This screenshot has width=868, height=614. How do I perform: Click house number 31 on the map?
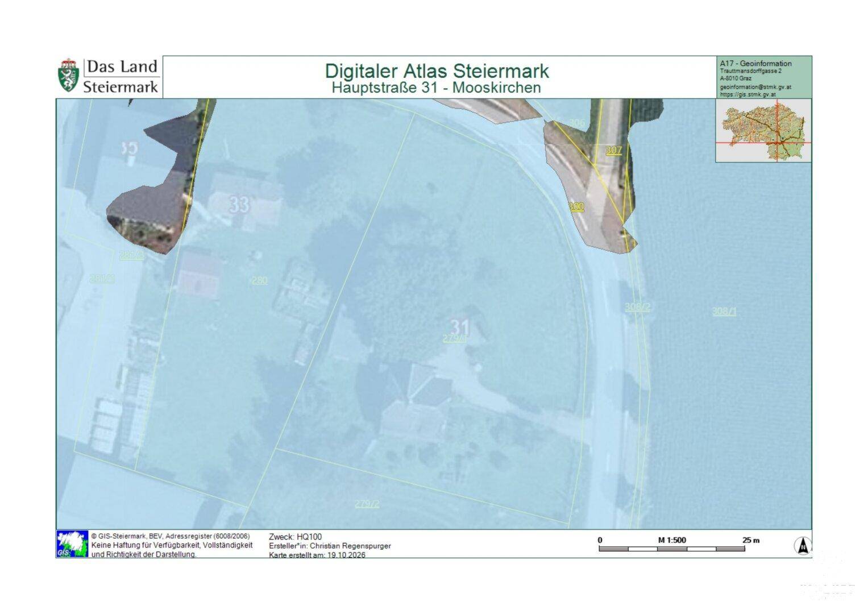460,327
